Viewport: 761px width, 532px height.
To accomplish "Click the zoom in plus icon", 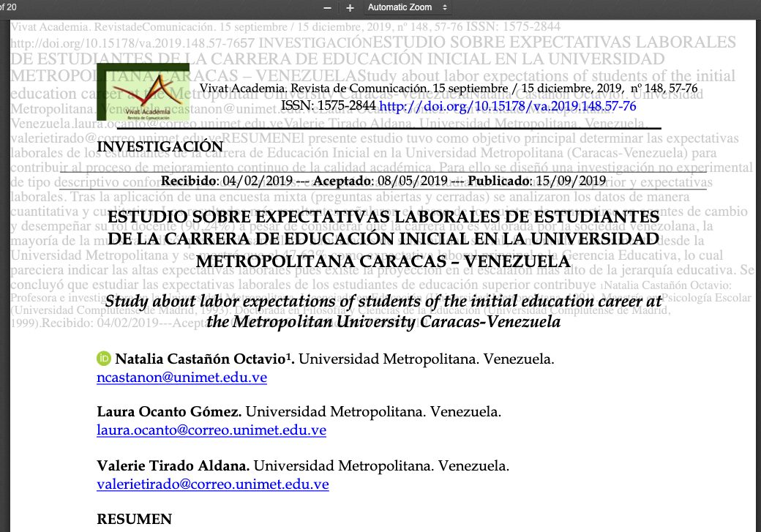I will (x=350, y=8).
